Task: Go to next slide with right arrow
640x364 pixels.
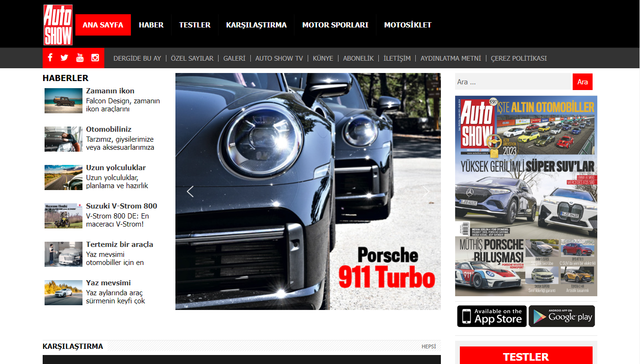Action: point(426,191)
